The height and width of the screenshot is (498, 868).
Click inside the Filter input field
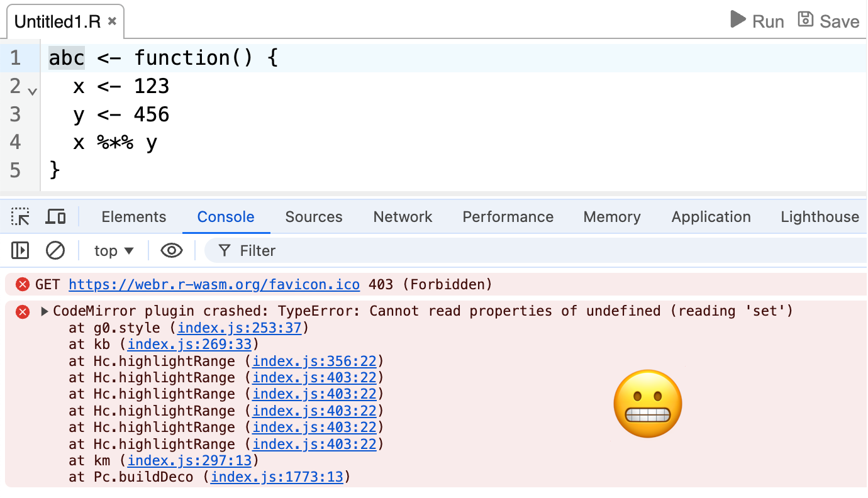pyautogui.click(x=314, y=250)
